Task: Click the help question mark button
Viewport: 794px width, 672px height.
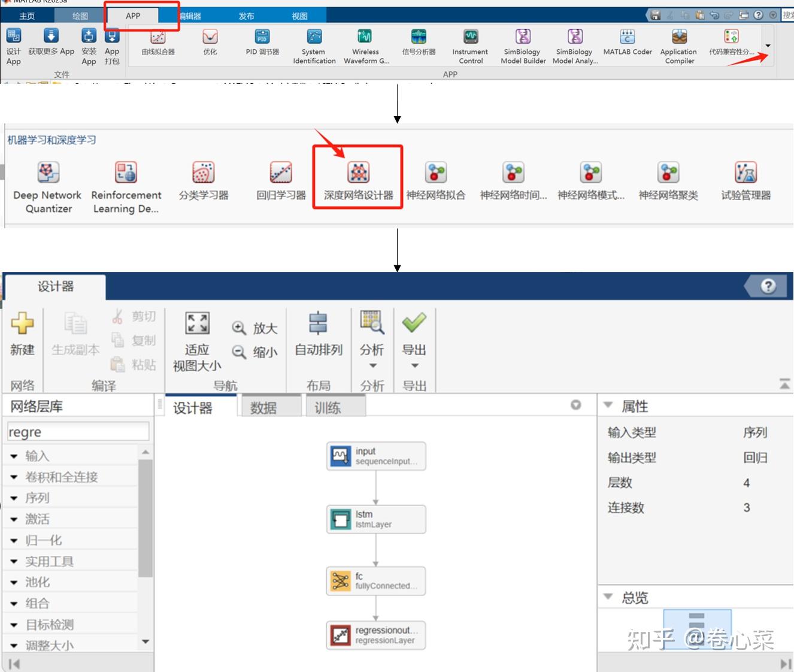Action: (767, 286)
